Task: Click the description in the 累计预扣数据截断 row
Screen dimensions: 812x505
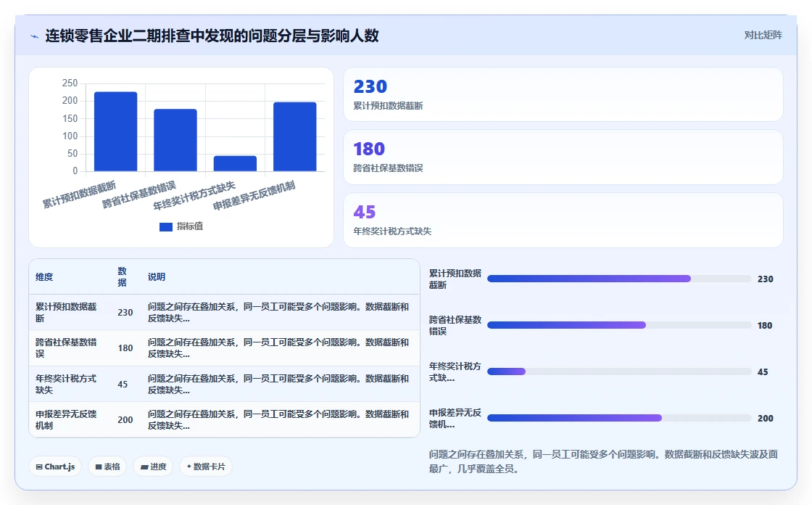Action: [278, 312]
